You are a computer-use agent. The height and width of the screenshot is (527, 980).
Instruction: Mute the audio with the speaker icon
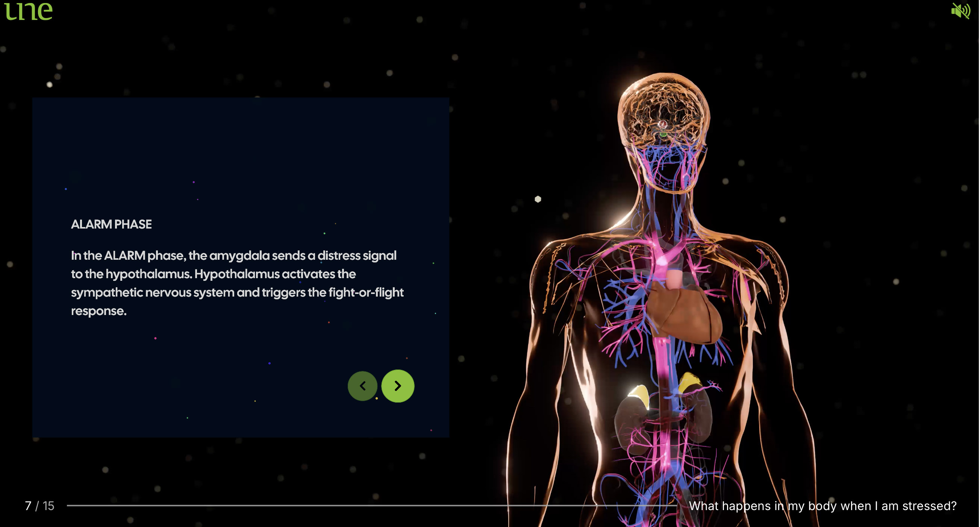point(962,11)
